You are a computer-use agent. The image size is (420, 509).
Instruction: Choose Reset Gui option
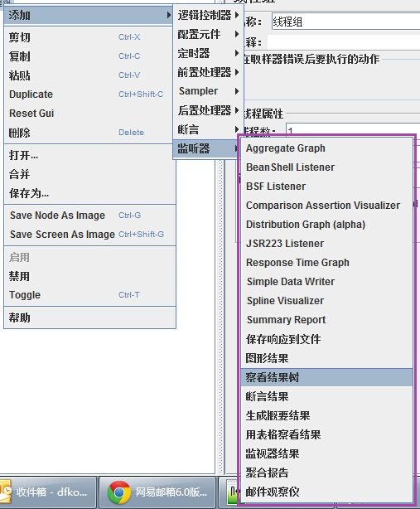pos(89,114)
